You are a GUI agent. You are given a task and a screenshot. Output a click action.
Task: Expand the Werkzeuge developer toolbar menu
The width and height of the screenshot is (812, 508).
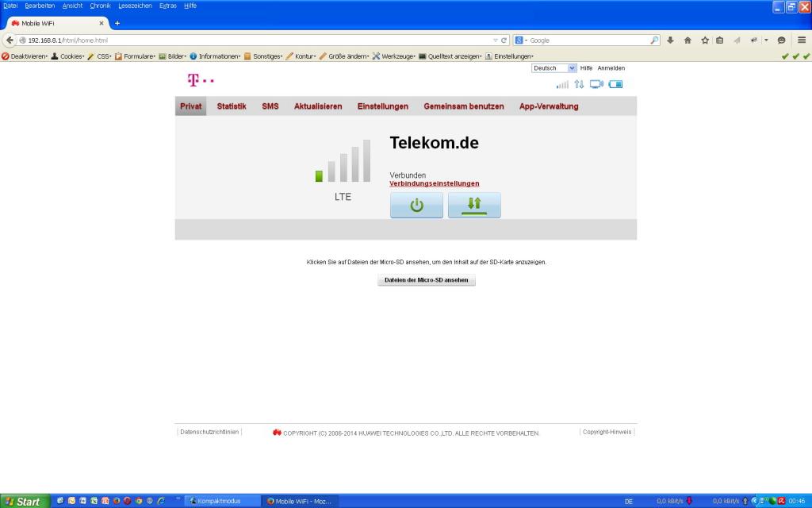393,56
